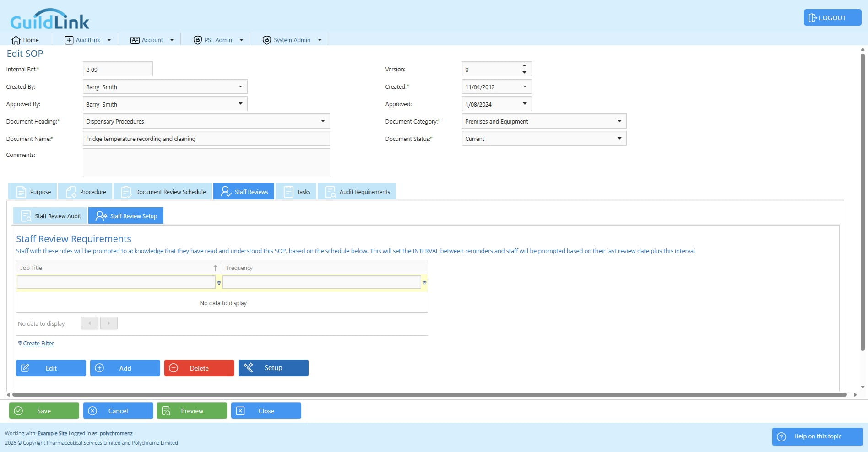Open the Document Status dropdown

click(619, 138)
